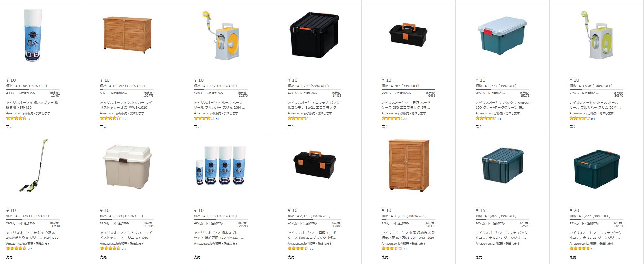644x264 pixels.
Task: Open five-star rating of ¥20 BL-21 container
Action: [580, 249]
